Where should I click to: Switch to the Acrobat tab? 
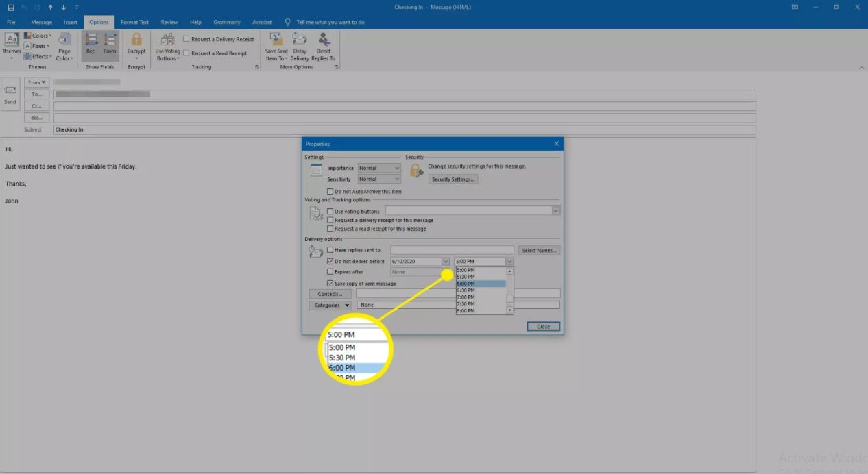coord(262,22)
